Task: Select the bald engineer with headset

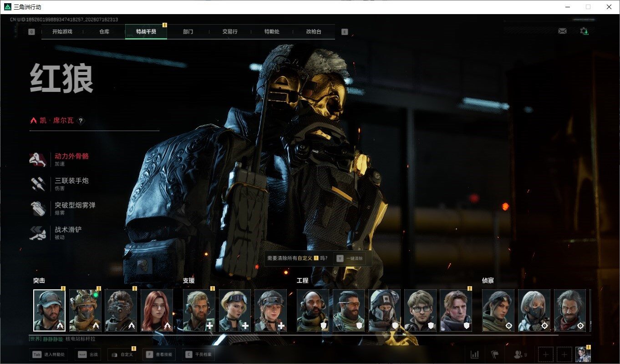Action: pos(313,310)
